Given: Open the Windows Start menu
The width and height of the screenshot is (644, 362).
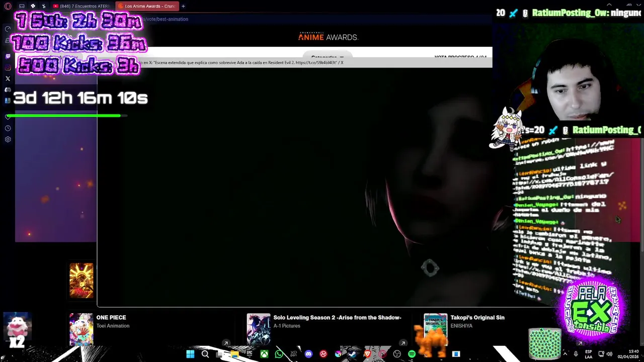Looking at the screenshot, I should click(190, 354).
